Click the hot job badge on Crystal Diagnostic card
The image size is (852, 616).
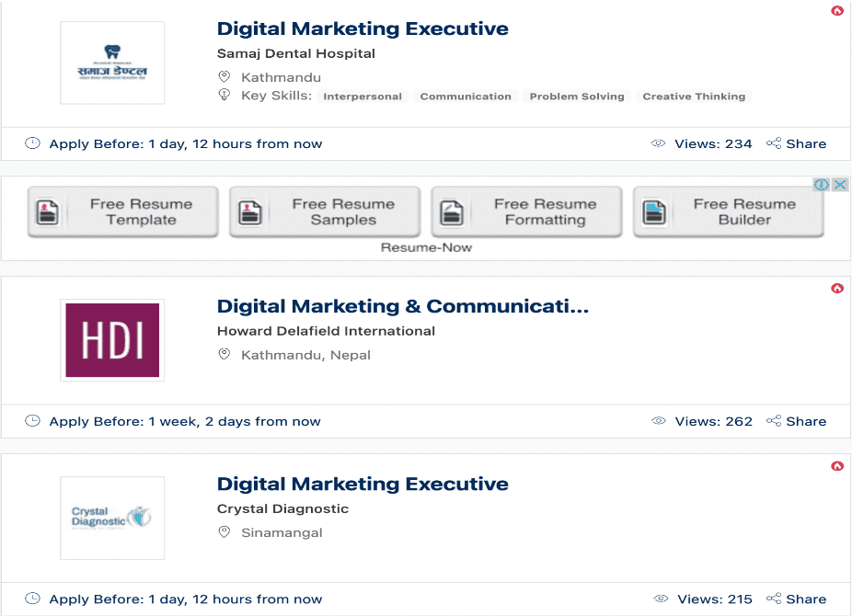[836, 466]
